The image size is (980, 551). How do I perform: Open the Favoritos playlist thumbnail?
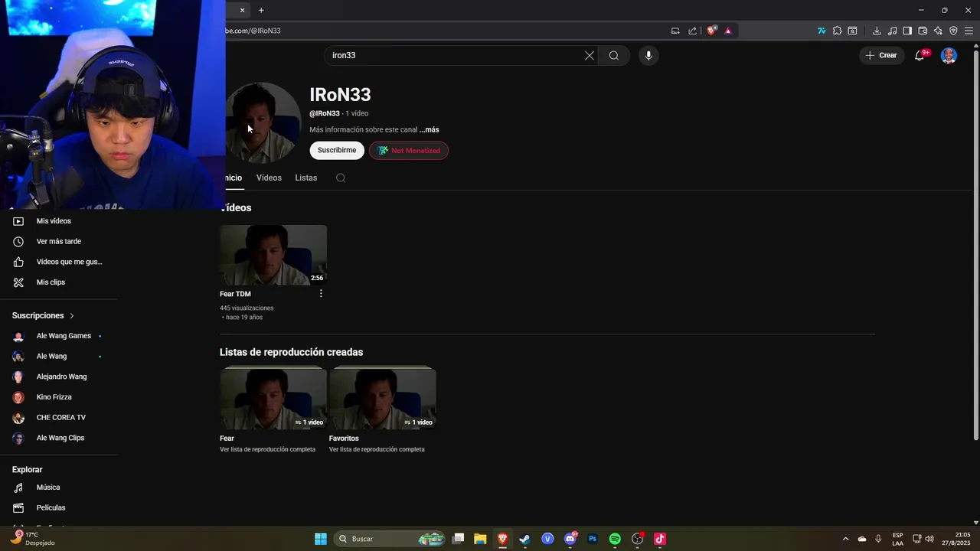coord(383,399)
